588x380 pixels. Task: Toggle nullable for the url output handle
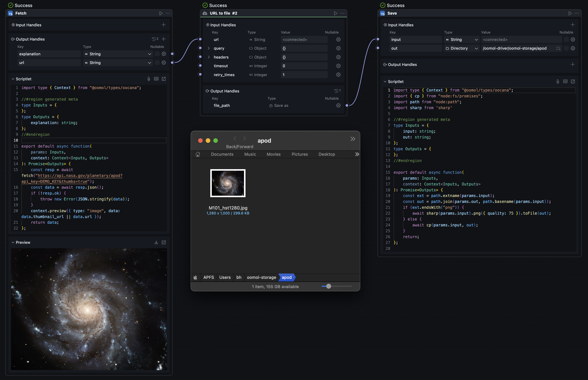(157, 63)
